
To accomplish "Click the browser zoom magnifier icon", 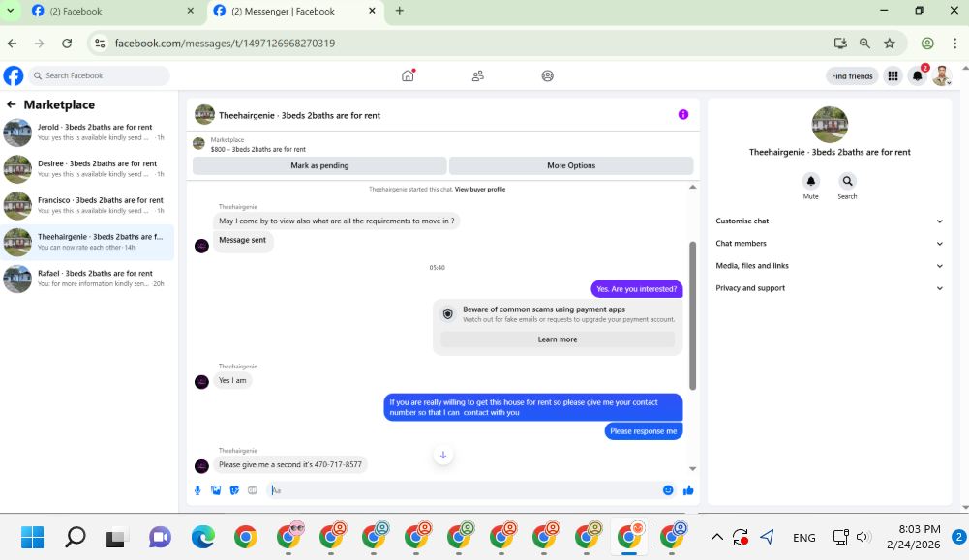I will click(x=864, y=44).
